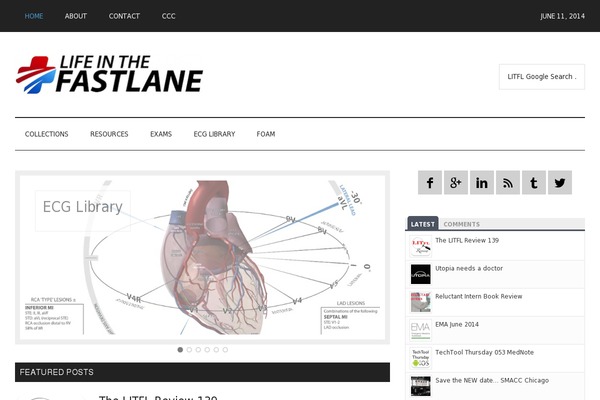Switch to the Comments tab
This screenshot has width=600, height=400.
coord(461,224)
